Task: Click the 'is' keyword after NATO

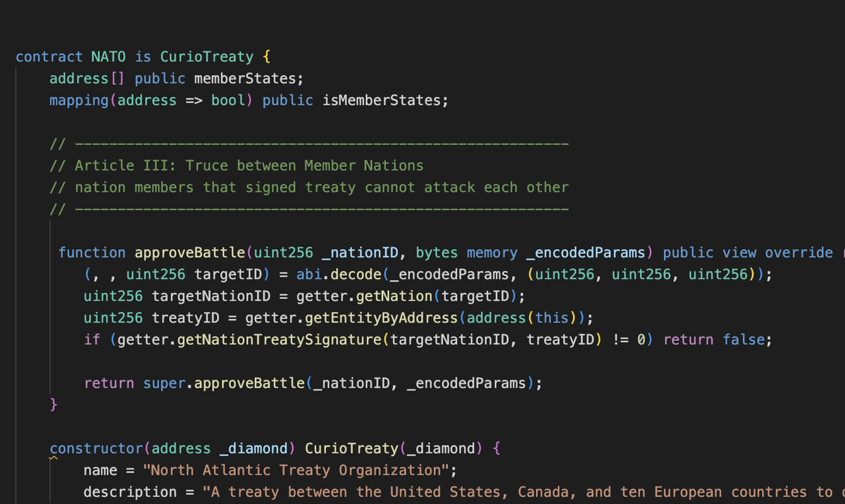Action: [143, 56]
